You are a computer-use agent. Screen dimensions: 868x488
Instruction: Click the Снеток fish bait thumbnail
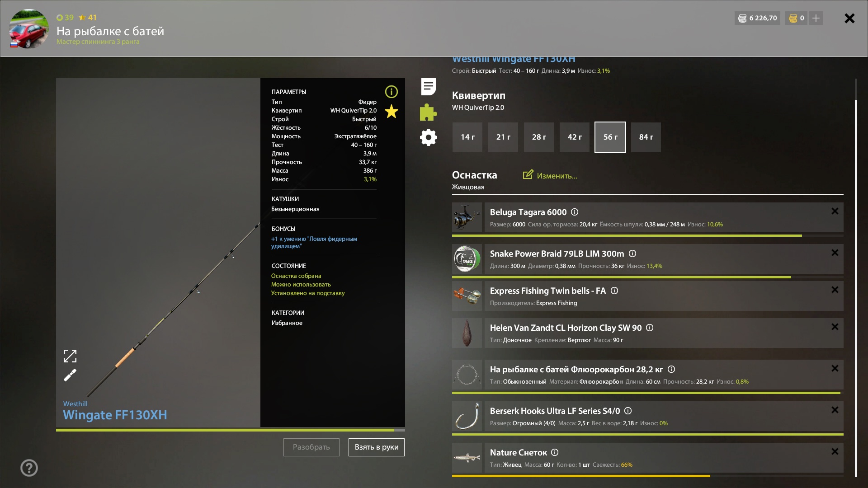[467, 458]
